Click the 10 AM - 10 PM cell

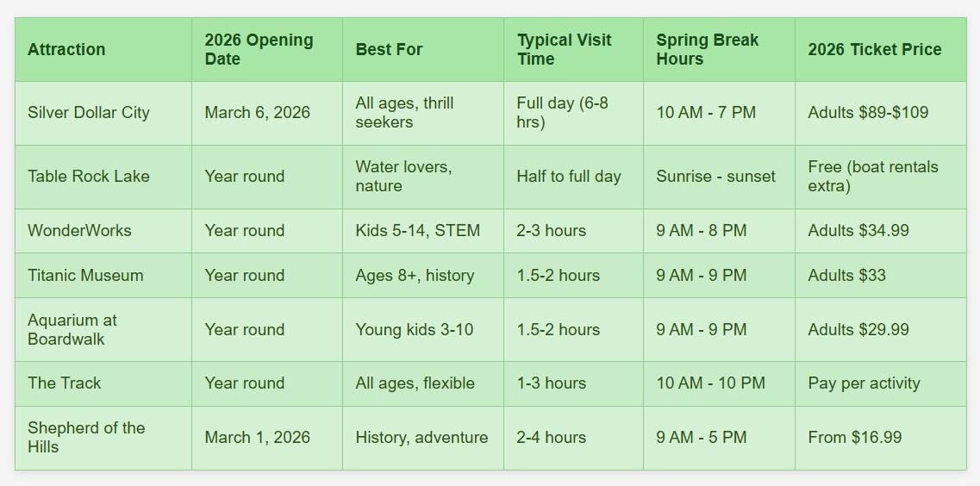(710, 383)
